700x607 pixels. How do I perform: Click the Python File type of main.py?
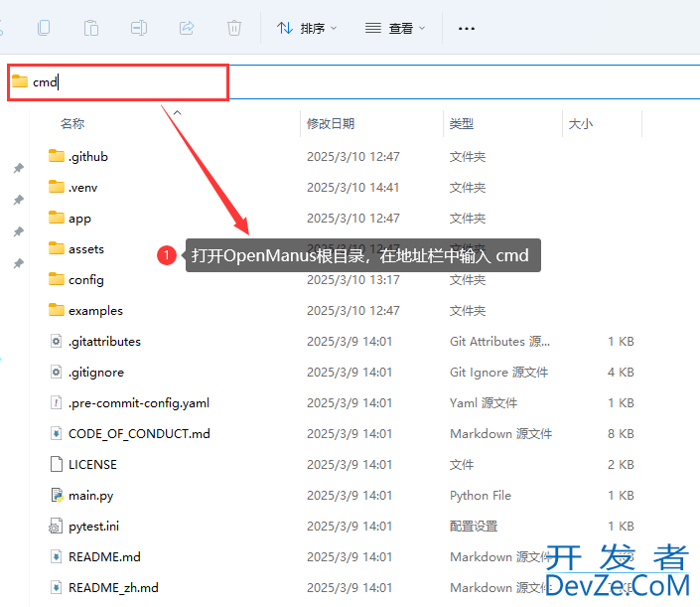coord(481,496)
